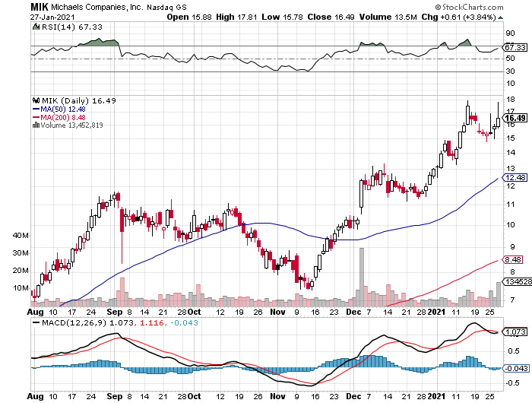Click the 12.48 MA(50) axis tag
This screenshot has width=532, height=403.
tap(515, 178)
